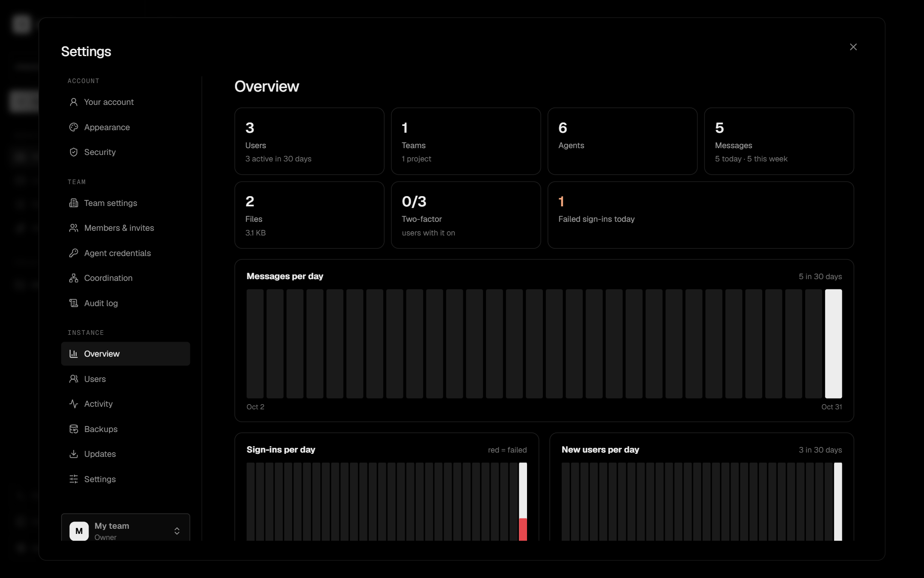
Task: Click the scroll icon beside Audit log
Action: pos(74,303)
